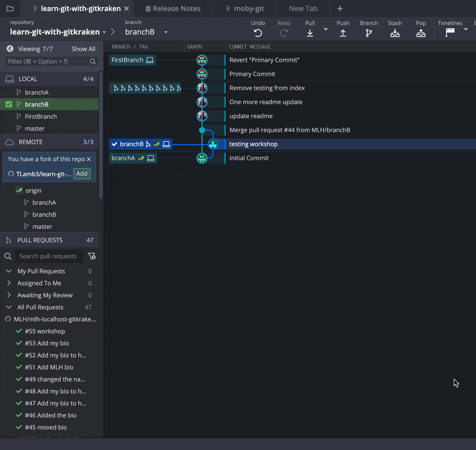
Task: Click the Stash icon to stash changes
Action: (x=395, y=33)
